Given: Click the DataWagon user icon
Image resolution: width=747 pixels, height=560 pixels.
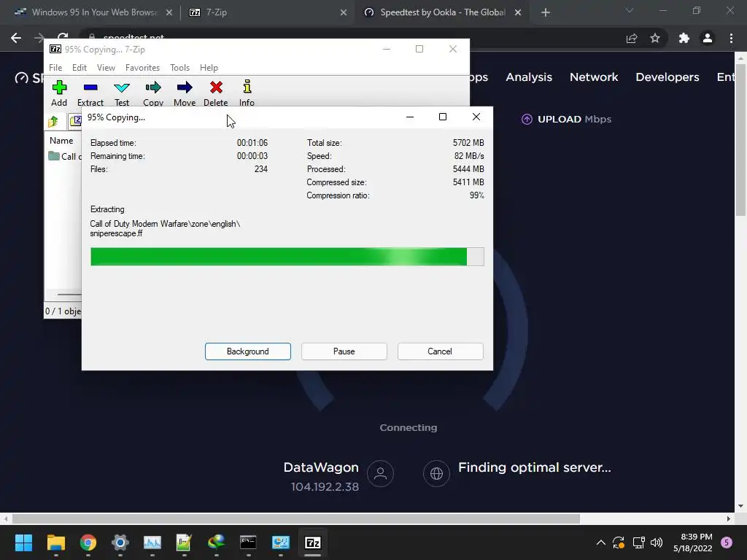Looking at the screenshot, I should pyautogui.click(x=380, y=474).
